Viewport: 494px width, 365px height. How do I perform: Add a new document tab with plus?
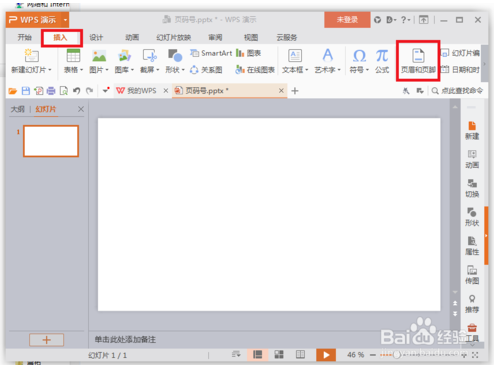tap(295, 91)
